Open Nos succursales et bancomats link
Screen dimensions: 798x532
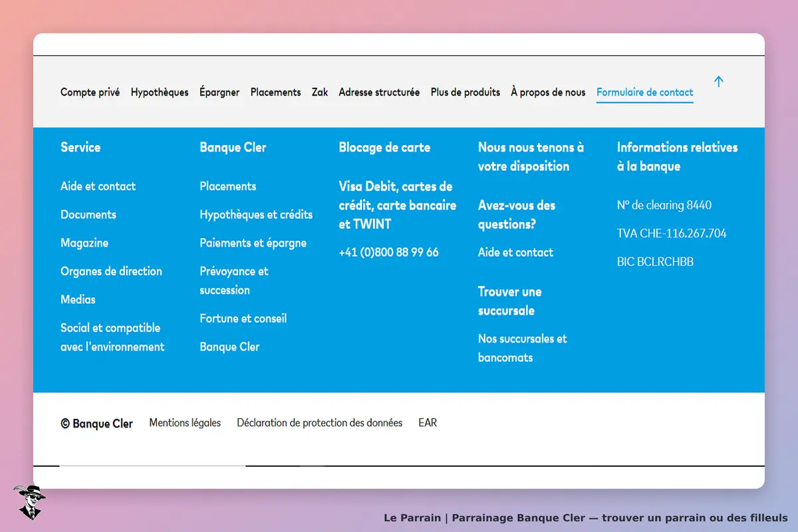tap(523, 348)
